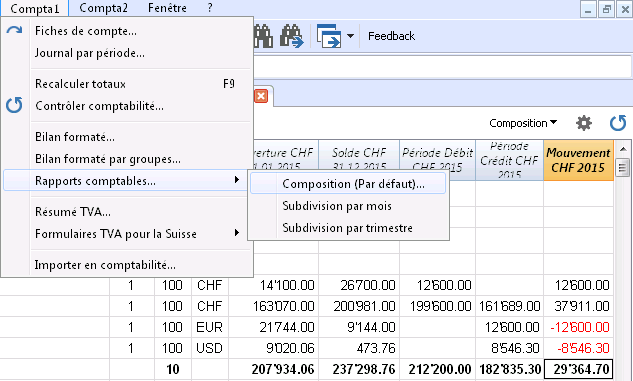This screenshot has height=381, width=633.
Task: Click the Mouvement CHF 2015 column header
Action: 579,160
